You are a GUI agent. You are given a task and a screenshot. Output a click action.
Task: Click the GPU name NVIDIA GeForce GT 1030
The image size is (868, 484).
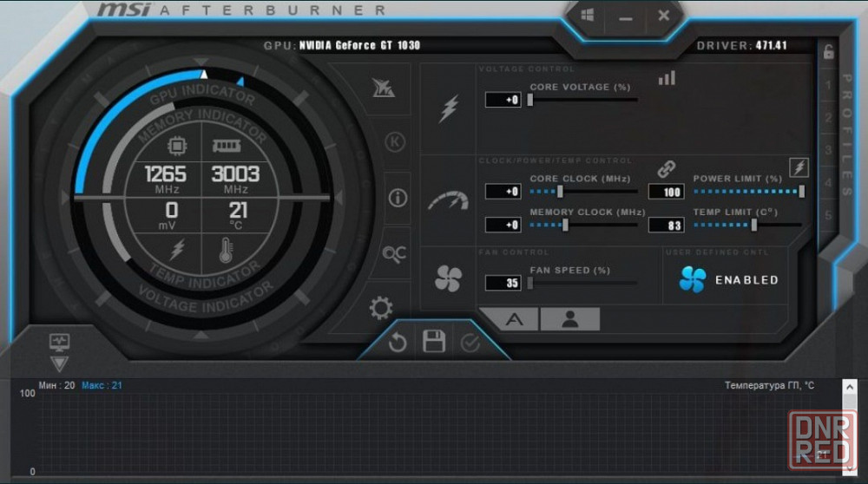pos(360,45)
